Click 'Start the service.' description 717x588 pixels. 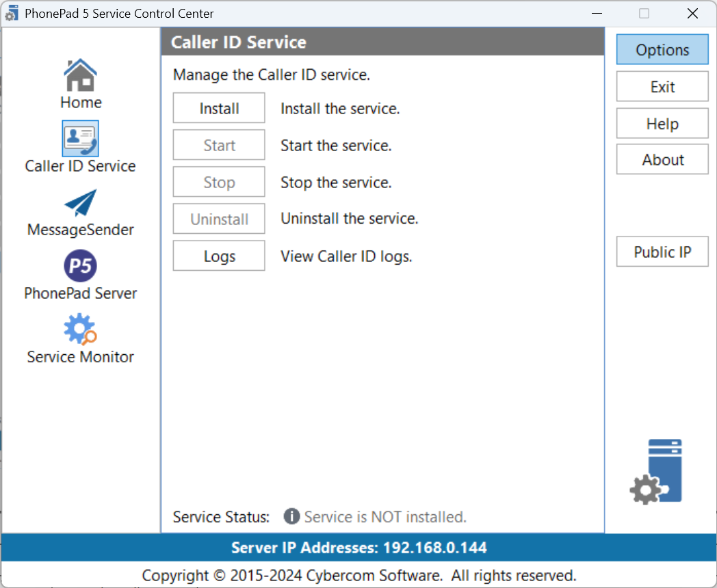click(336, 145)
